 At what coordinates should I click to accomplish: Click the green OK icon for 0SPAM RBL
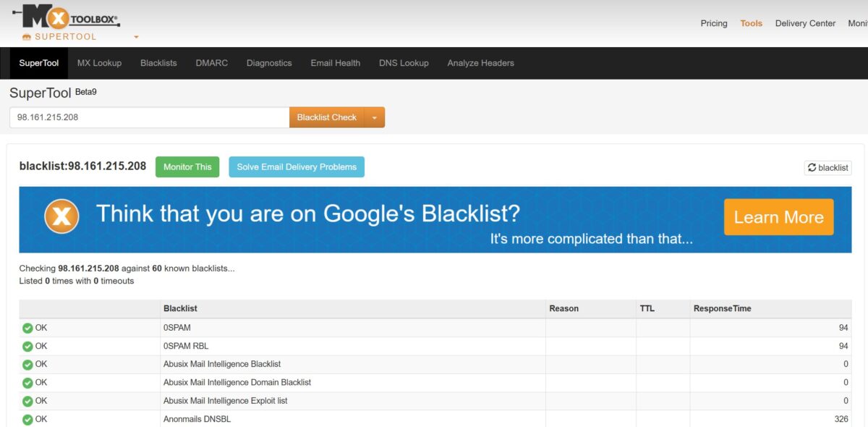[x=27, y=346]
